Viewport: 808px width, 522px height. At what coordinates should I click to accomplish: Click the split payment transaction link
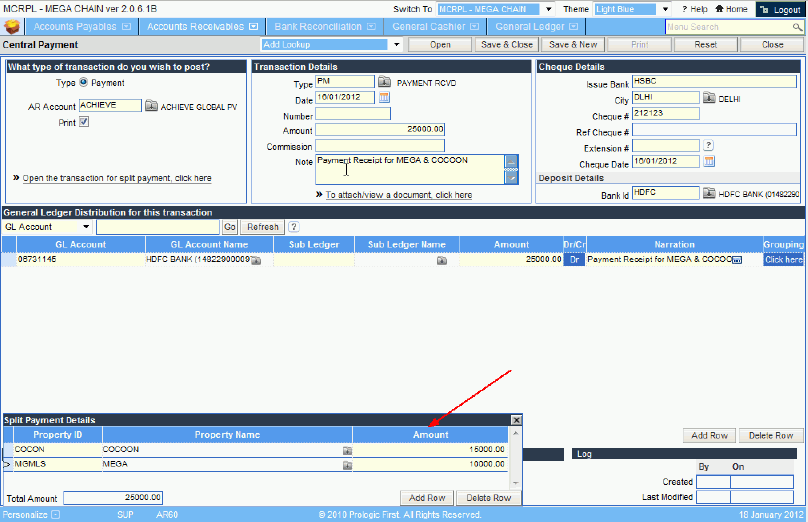[x=116, y=178]
